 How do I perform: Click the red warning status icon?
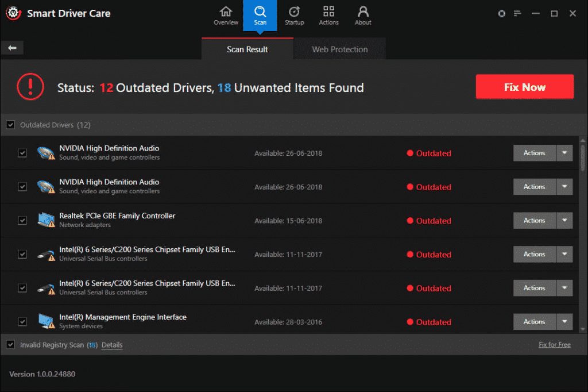pos(30,87)
